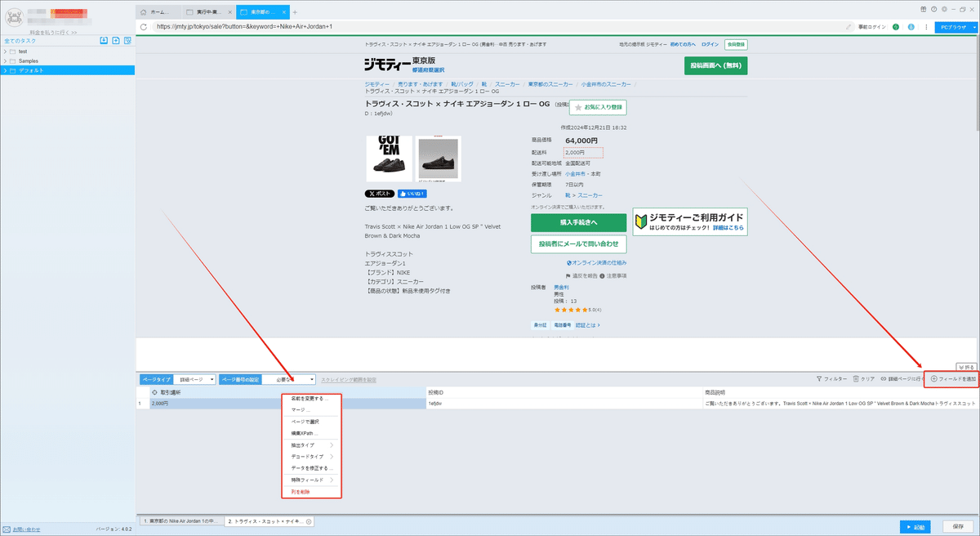Image resolution: width=980 pixels, height=536 pixels.
Task: Open the ページタイプ 詳細ページ dropdown
Action: (195, 379)
